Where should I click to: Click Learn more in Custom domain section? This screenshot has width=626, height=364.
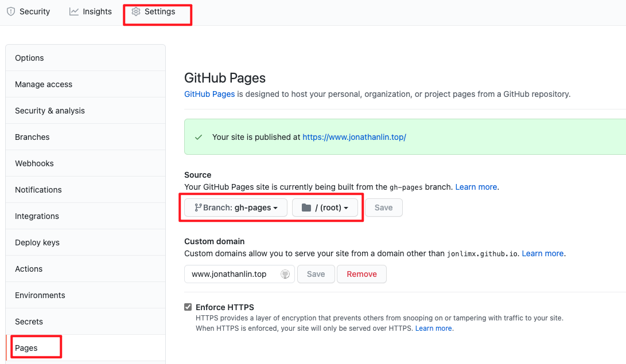(x=543, y=253)
